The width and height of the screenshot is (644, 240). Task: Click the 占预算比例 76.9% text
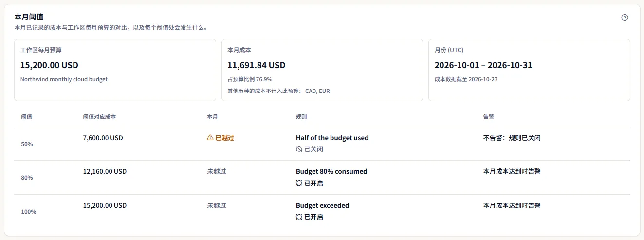pyautogui.click(x=250, y=79)
